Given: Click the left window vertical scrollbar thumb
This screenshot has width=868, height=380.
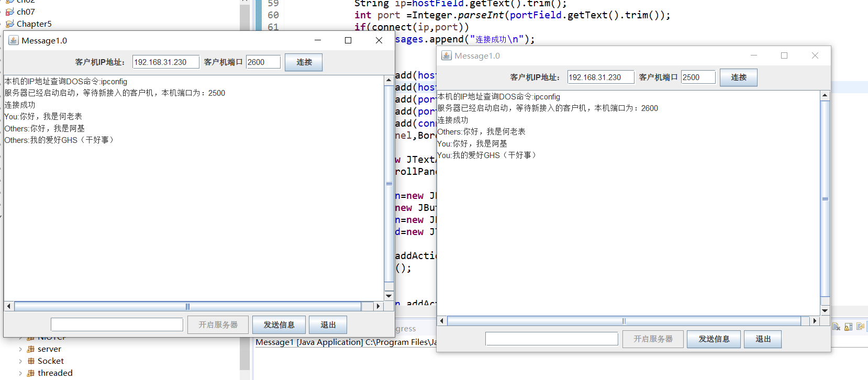Looking at the screenshot, I should click(388, 184).
